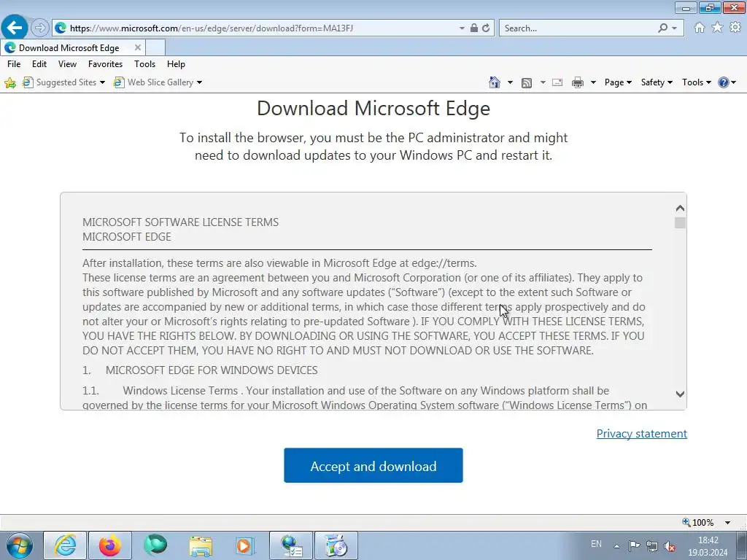This screenshot has height=560, width=747.
Task: Refresh the page with the reload icon
Action: [486, 28]
